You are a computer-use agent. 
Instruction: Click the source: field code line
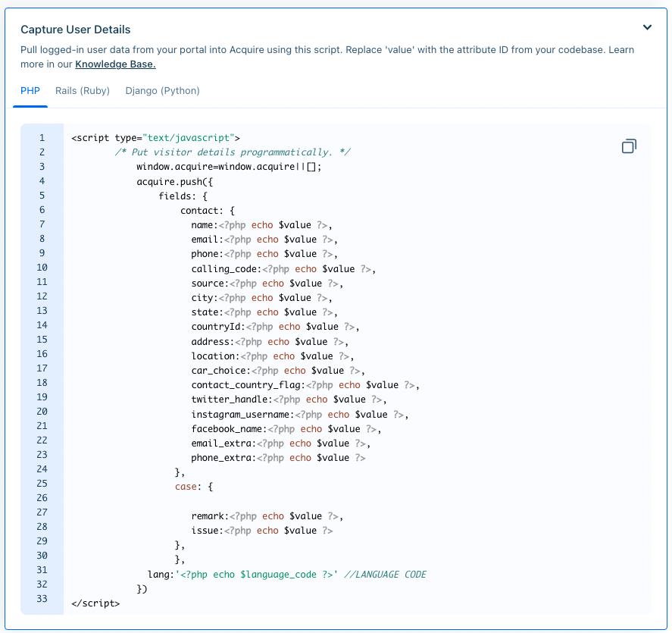point(267,284)
